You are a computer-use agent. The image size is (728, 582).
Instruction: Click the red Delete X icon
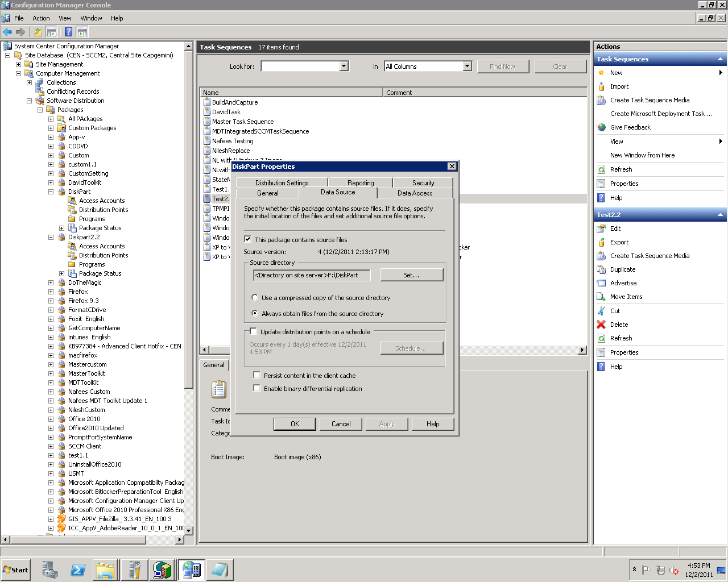pyautogui.click(x=601, y=325)
